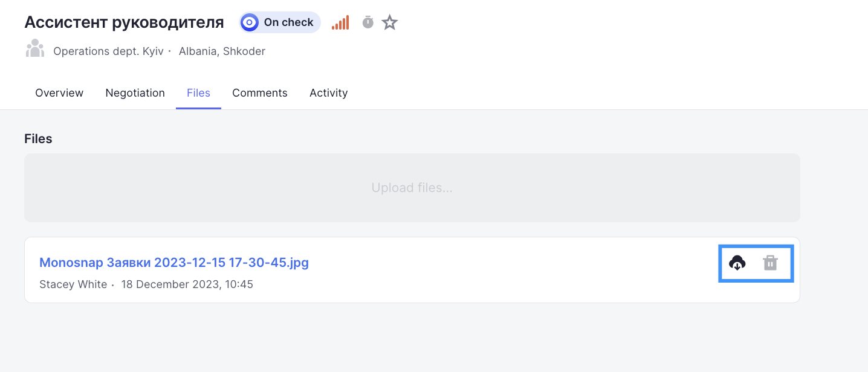Open the On check status dropdown

279,22
